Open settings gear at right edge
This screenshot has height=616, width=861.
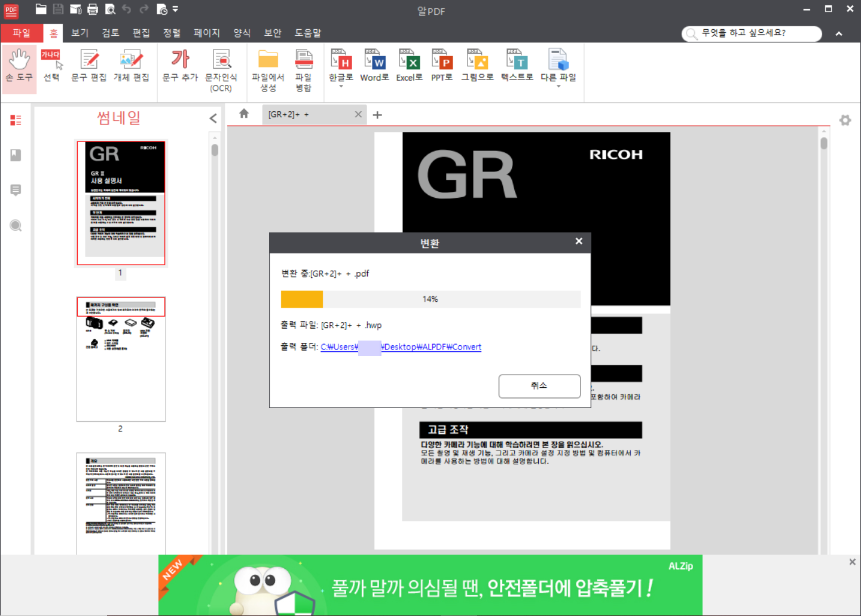(845, 120)
